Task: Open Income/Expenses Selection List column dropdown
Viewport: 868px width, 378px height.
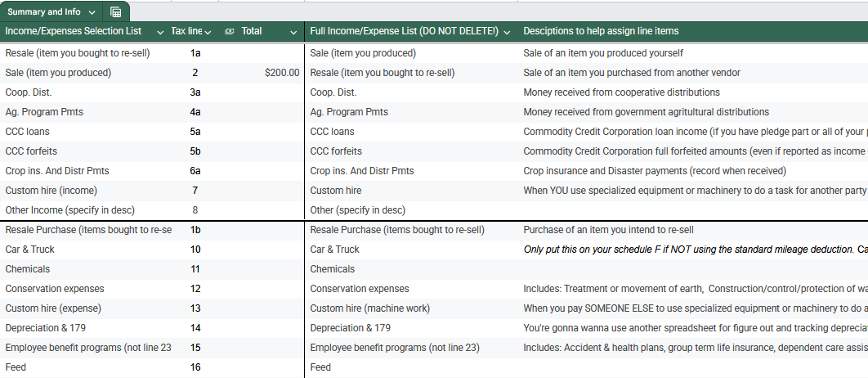Action: point(159,32)
